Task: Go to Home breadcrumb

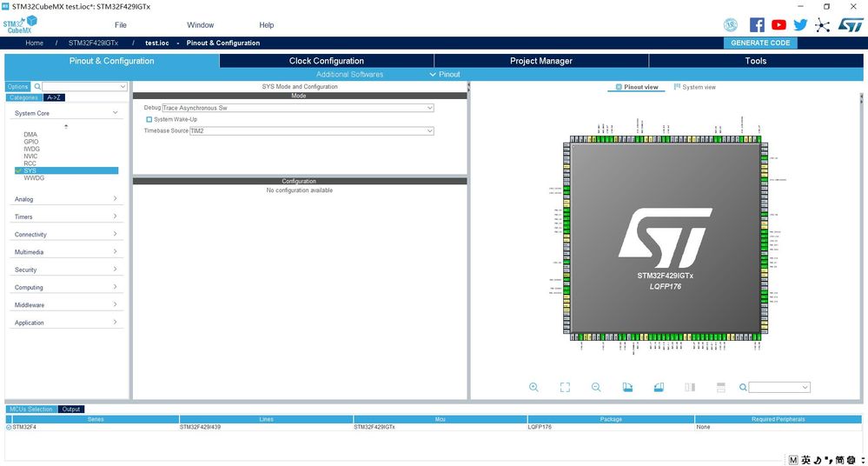Action: click(35, 43)
